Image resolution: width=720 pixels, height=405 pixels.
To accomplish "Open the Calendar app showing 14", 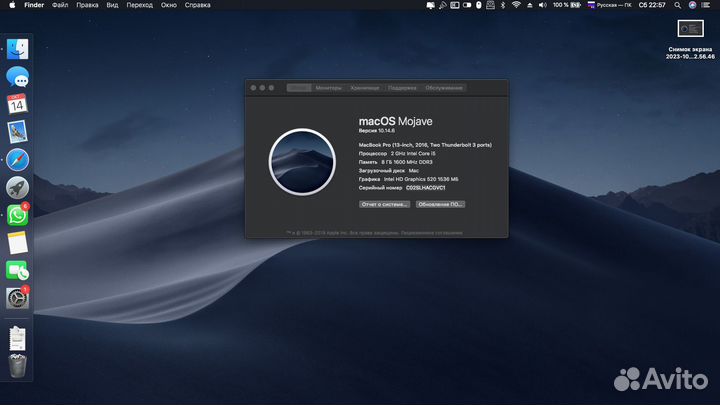I will (x=17, y=104).
